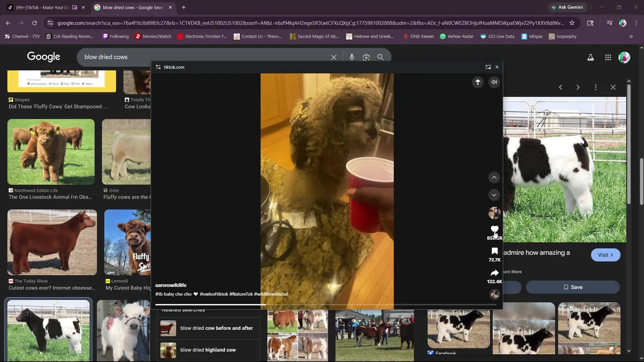Select 'blow dried cow before and after' suggestion

coord(207,328)
